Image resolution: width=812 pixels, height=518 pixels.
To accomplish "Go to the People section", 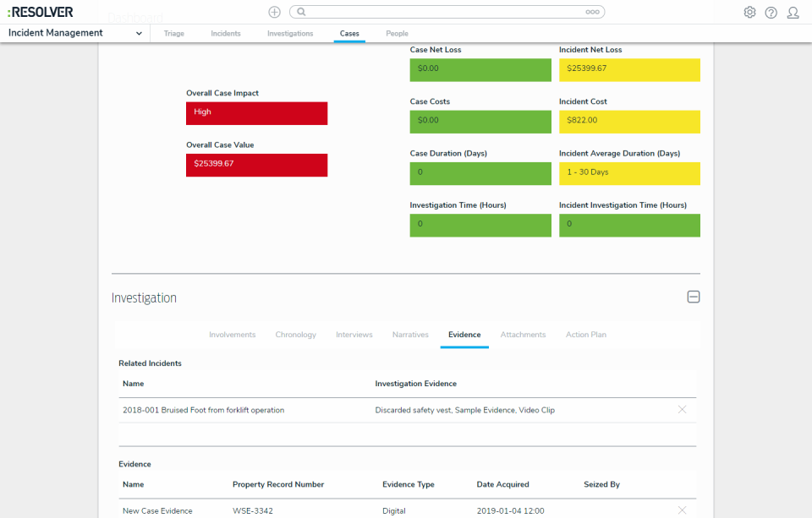I will coord(397,33).
